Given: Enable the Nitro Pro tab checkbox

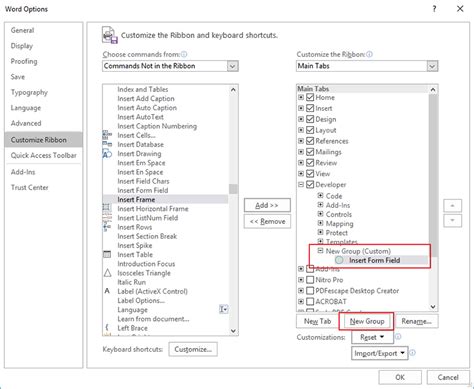Looking at the screenshot, I should [310, 280].
